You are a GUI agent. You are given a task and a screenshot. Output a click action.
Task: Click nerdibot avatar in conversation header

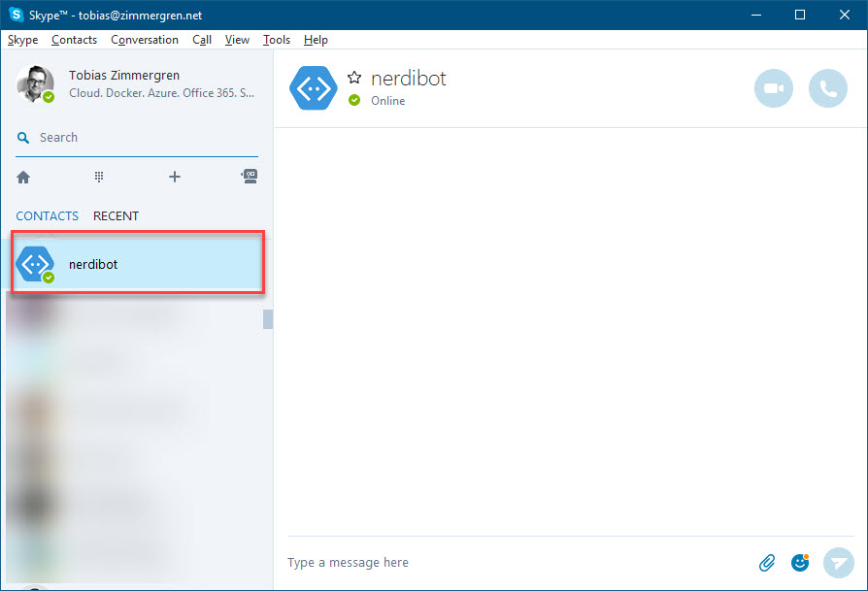(x=314, y=88)
